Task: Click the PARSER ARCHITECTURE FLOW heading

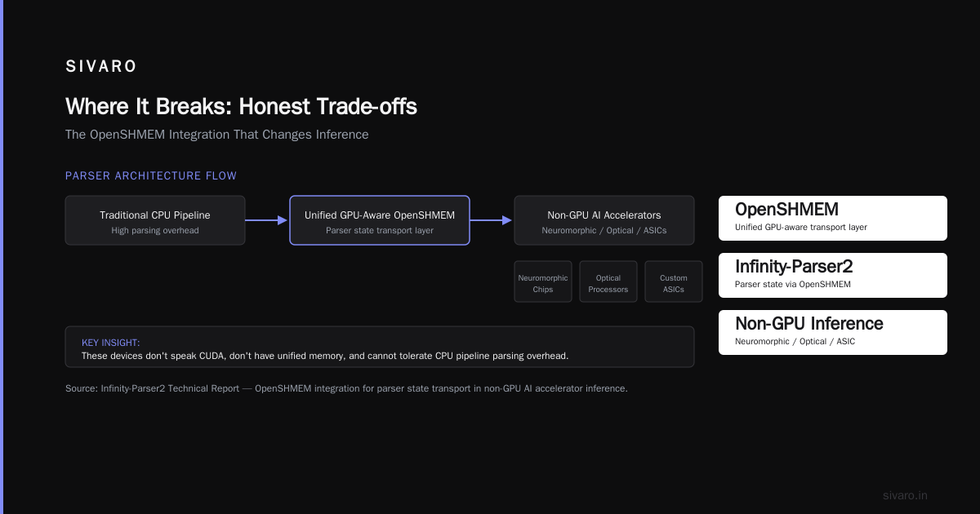Action: (x=151, y=175)
